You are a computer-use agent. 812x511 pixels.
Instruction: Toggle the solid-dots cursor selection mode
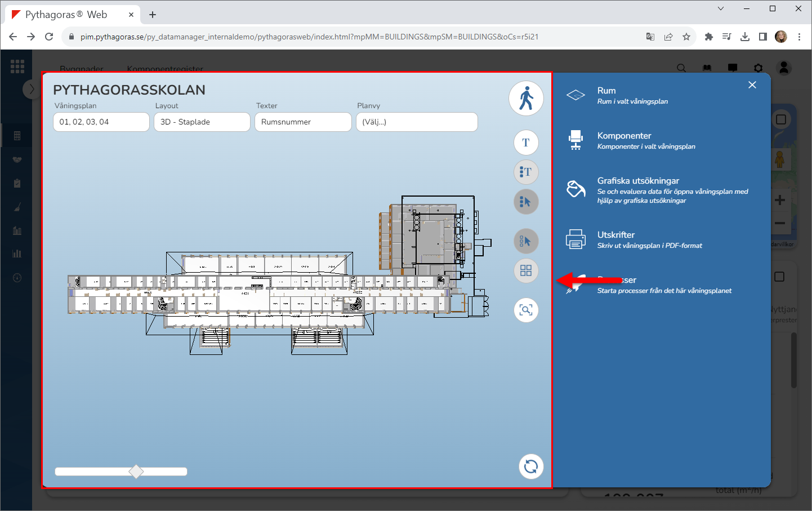coord(526,202)
